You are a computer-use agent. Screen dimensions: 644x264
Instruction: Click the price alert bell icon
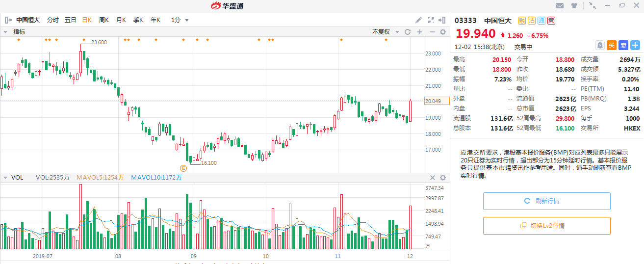pos(599,45)
